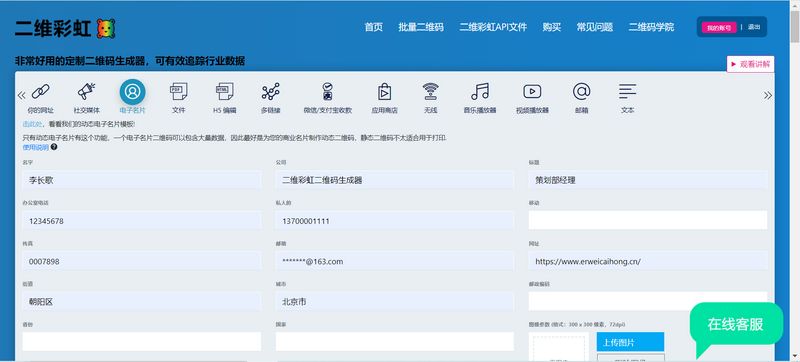The image size is (800, 362).
Task: Select the 无线 WiFi icon
Action: 430,92
